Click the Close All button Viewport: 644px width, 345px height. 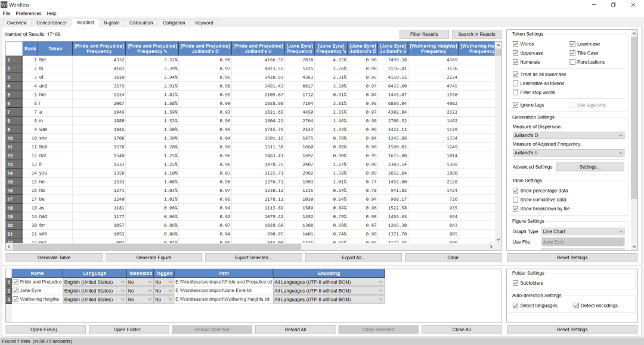461,330
